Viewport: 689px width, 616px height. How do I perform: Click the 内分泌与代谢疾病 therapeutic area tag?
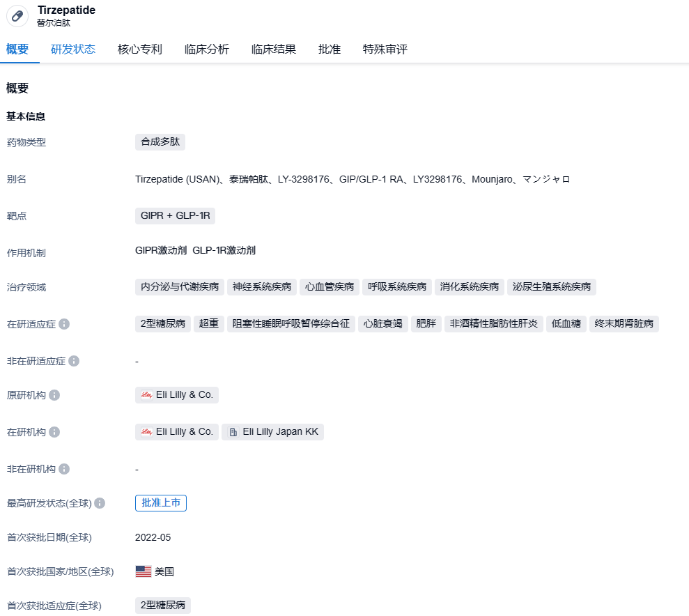coord(180,286)
